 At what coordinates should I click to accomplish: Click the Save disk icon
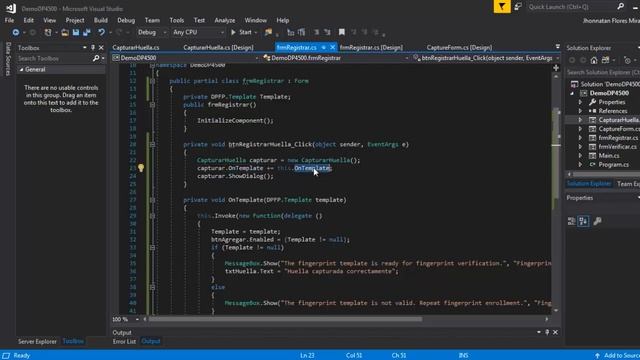coord(76,32)
